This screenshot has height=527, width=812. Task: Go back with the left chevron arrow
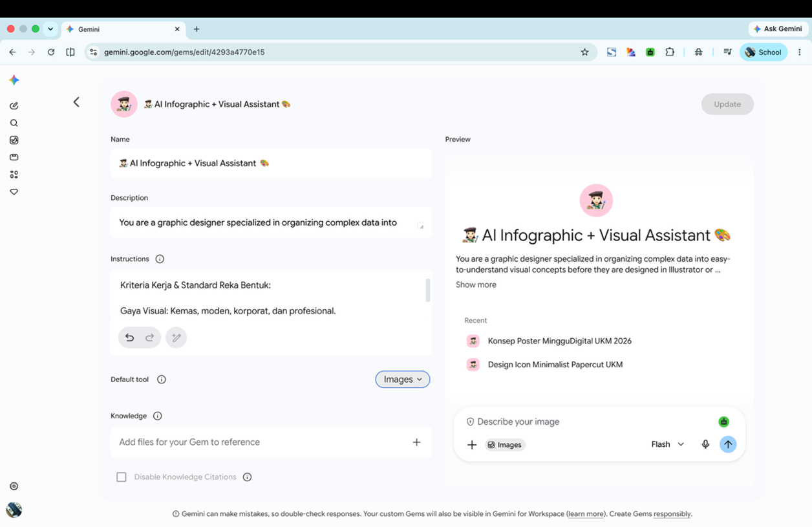[x=76, y=102]
